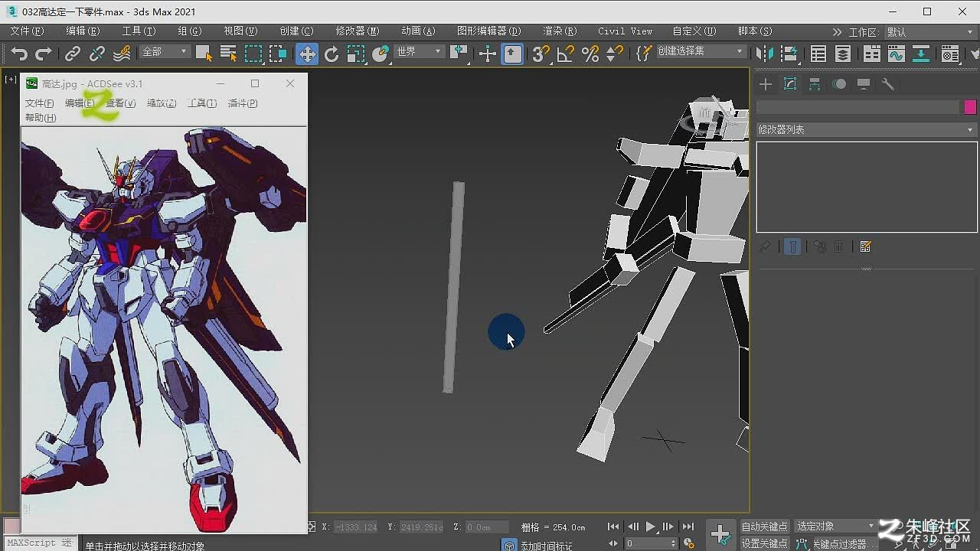
Task: Open the 渲染(R) menu
Action: pos(560,31)
